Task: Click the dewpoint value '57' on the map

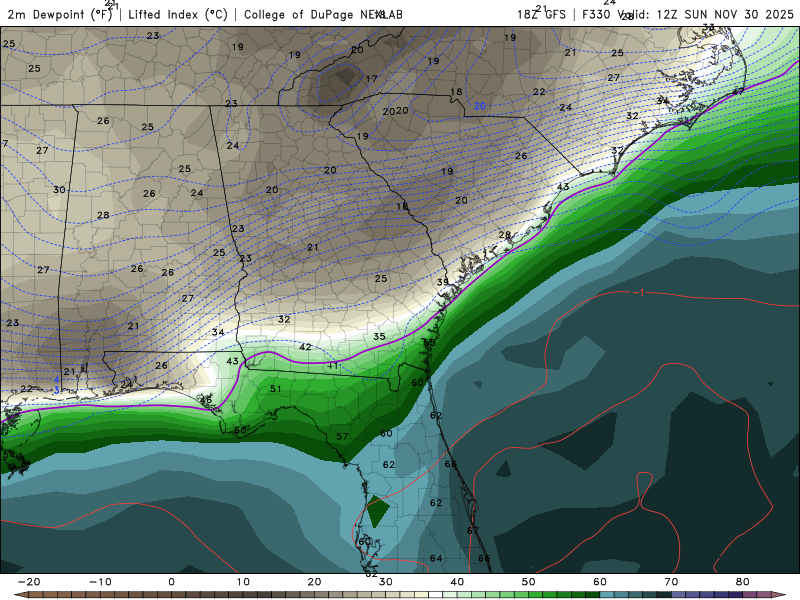Action: tap(342, 436)
